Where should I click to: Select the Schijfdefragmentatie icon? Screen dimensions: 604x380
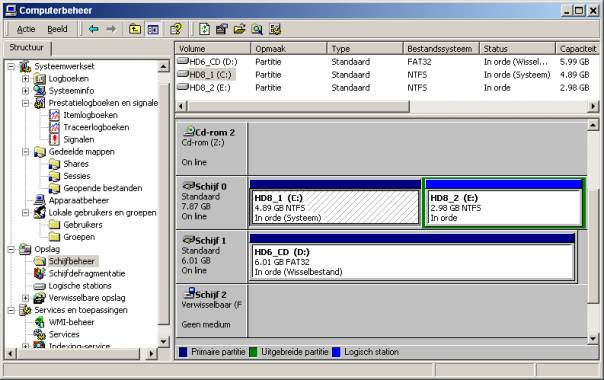click(x=40, y=273)
